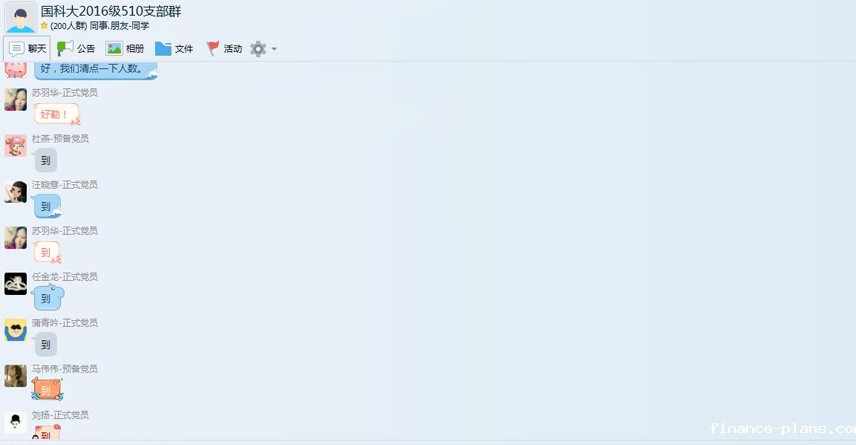Switch to the 相册 album tab
Viewport: 856px width, 445px height.
pos(125,49)
